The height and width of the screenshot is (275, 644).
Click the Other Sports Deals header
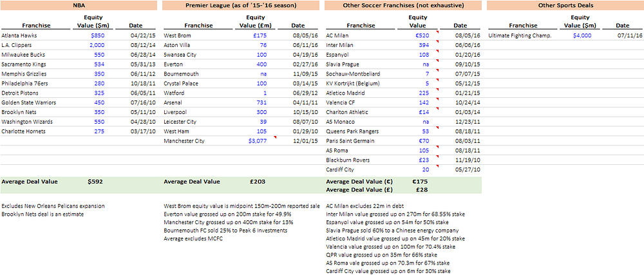[565, 5]
